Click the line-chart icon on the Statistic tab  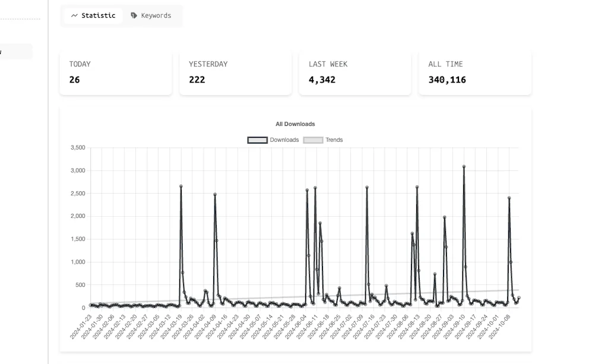(x=74, y=15)
